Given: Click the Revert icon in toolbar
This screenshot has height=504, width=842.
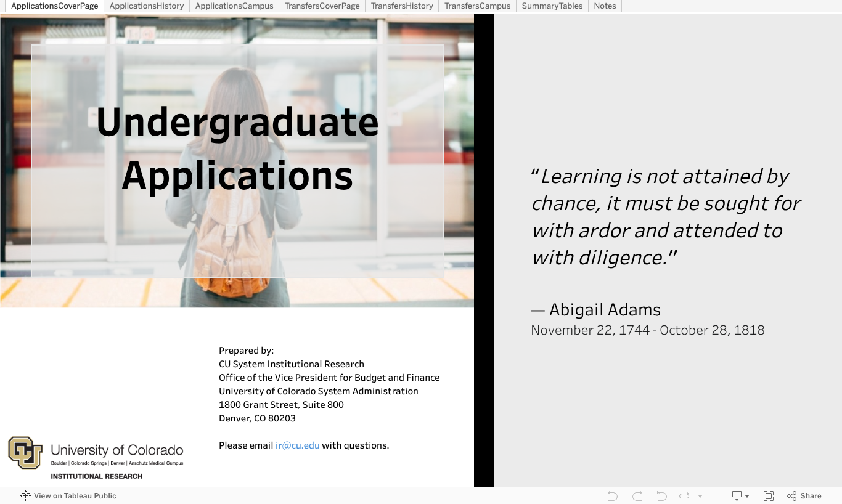Looking at the screenshot, I should coord(661,496).
